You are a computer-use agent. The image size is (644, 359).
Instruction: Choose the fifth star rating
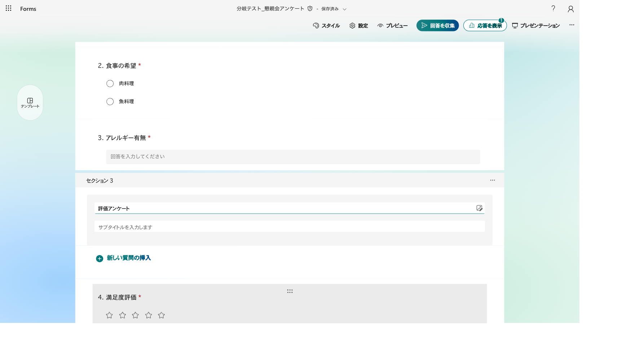click(161, 315)
